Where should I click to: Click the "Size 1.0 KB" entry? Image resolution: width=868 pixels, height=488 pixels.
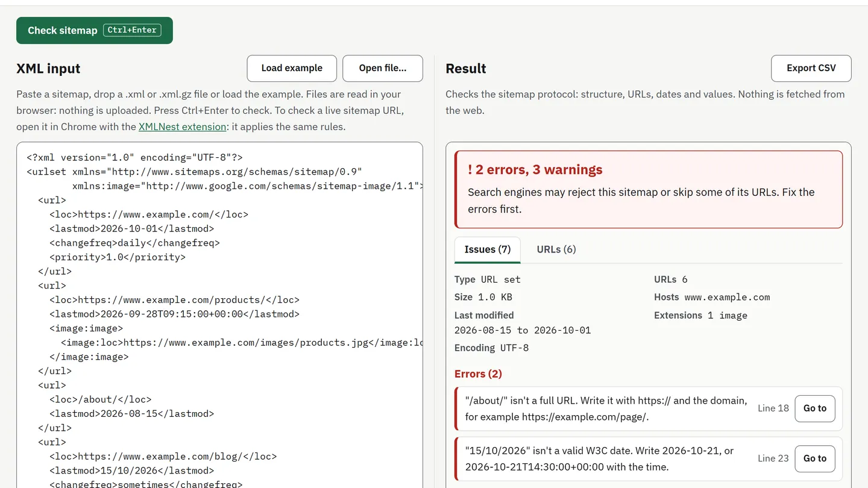(483, 297)
